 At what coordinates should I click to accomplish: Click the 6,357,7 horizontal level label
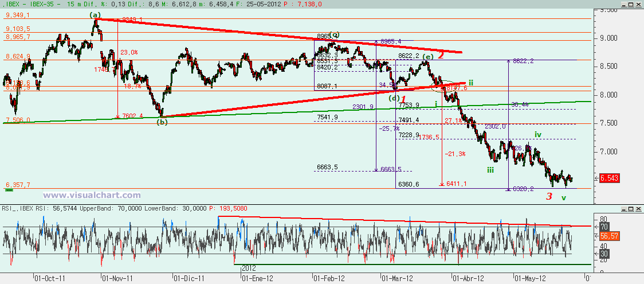(x=18, y=185)
